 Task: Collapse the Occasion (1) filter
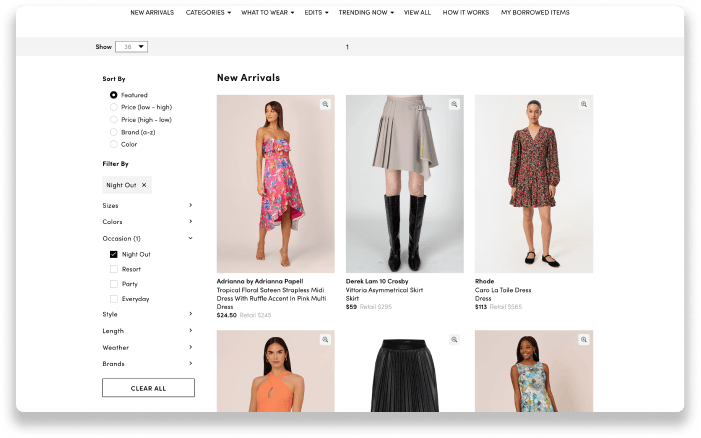tap(148, 238)
